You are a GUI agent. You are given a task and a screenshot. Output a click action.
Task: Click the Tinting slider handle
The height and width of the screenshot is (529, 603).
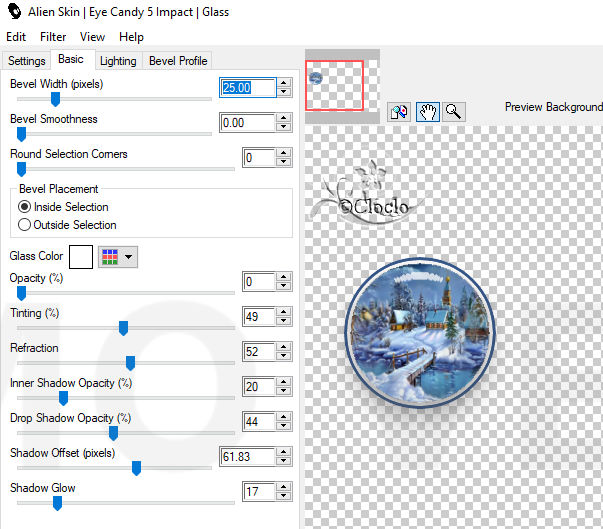[123, 328]
